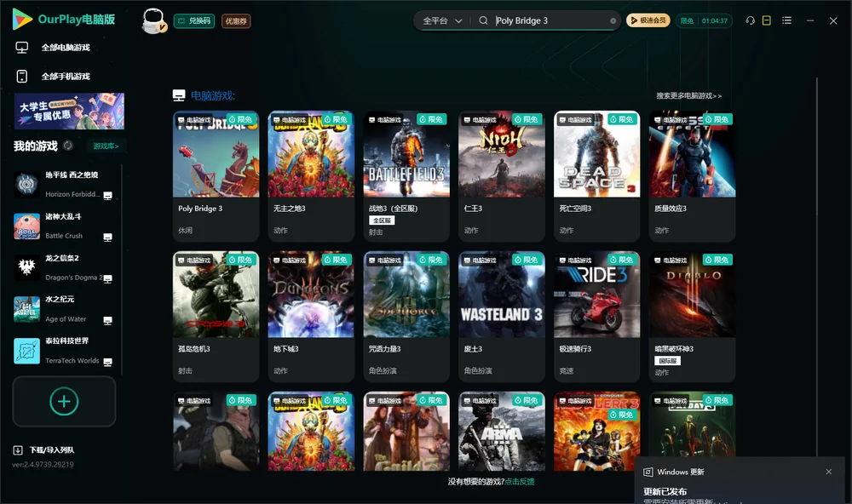The height and width of the screenshot is (504, 852).
Task: Open the 无主之地3 game card
Action: [311, 176]
